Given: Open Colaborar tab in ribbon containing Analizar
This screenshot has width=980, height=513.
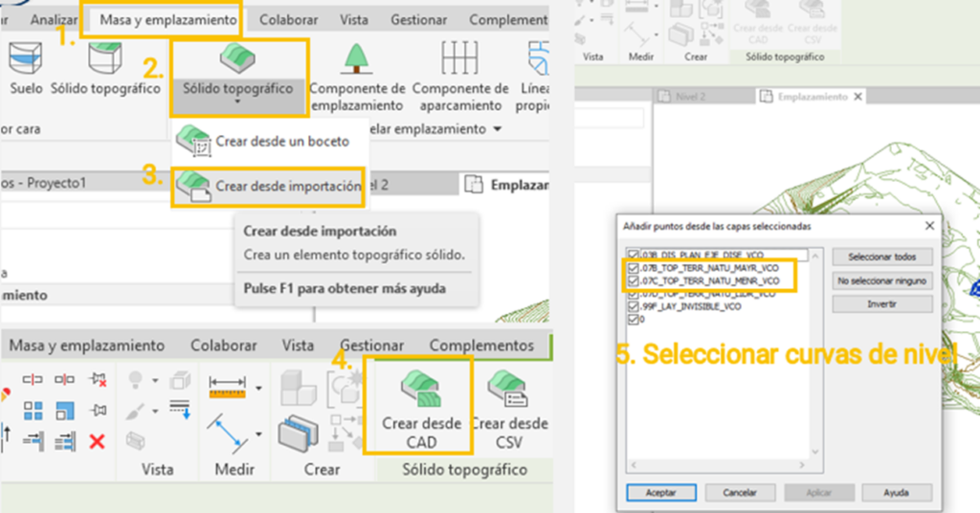Looking at the screenshot, I should pyautogui.click(x=289, y=20).
